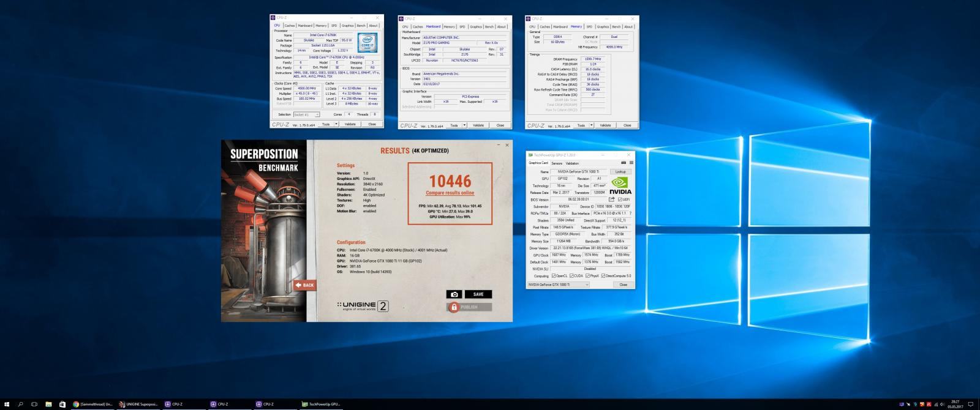The width and height of the screenshot is (980, 410).
Task: Click the PUBLISH button in Superposition
Action: pos(469,307)
